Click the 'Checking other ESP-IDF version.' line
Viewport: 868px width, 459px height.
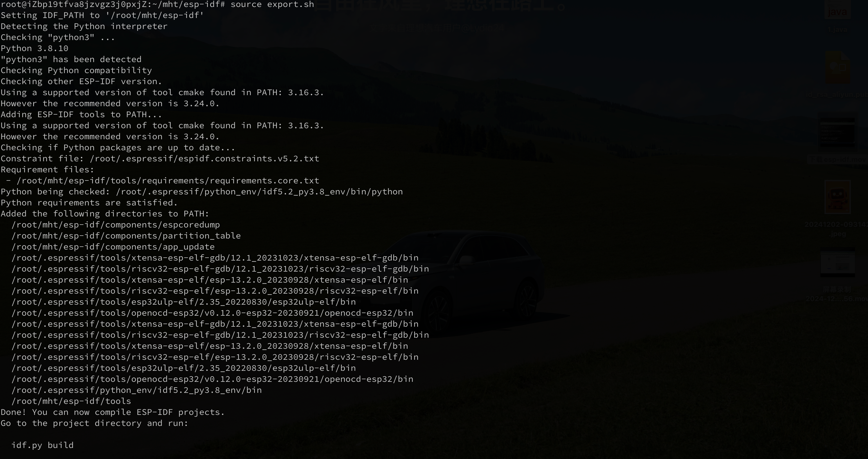[81, 82]
